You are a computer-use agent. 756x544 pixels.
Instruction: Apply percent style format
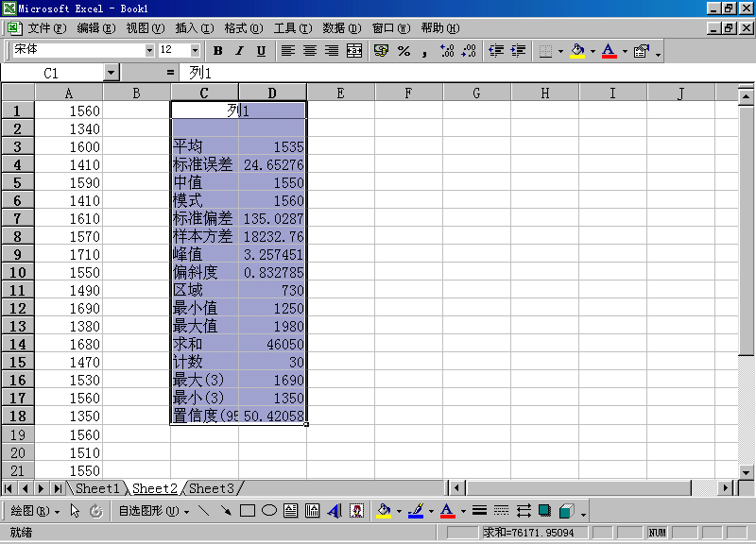coord(404,50)
